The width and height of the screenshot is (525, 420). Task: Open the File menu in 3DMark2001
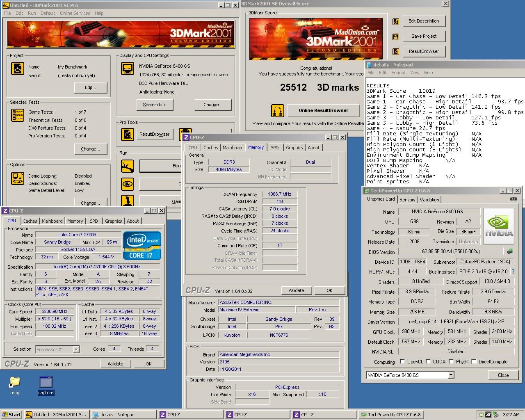7,13
